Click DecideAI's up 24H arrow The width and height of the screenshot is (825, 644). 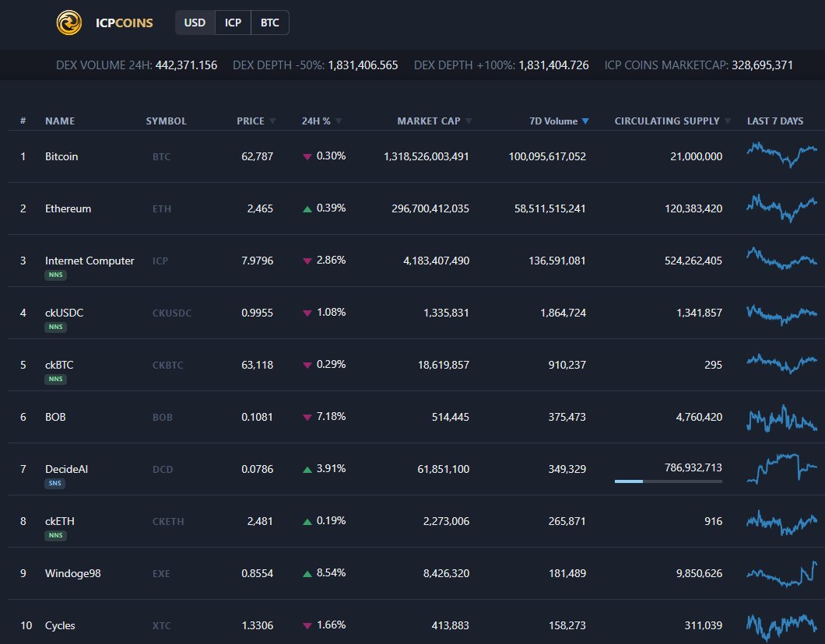pyautogui.click(x=307, y=470)
